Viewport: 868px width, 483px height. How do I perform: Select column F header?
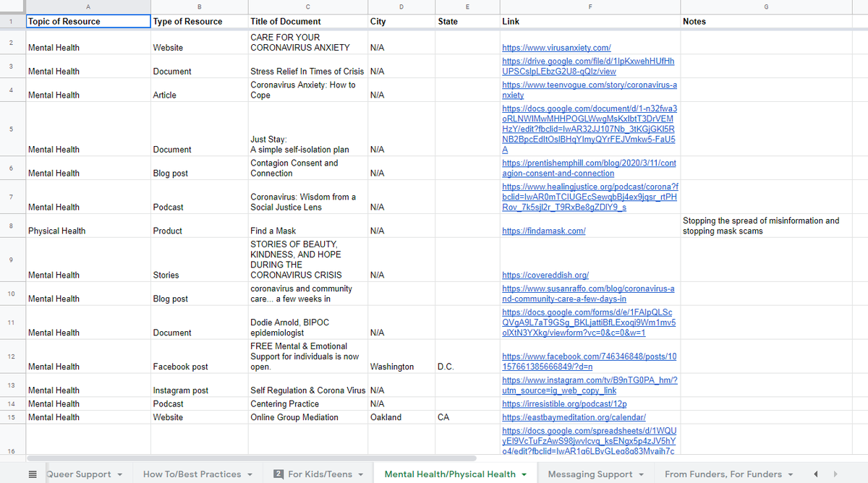(x=590, y=7)
